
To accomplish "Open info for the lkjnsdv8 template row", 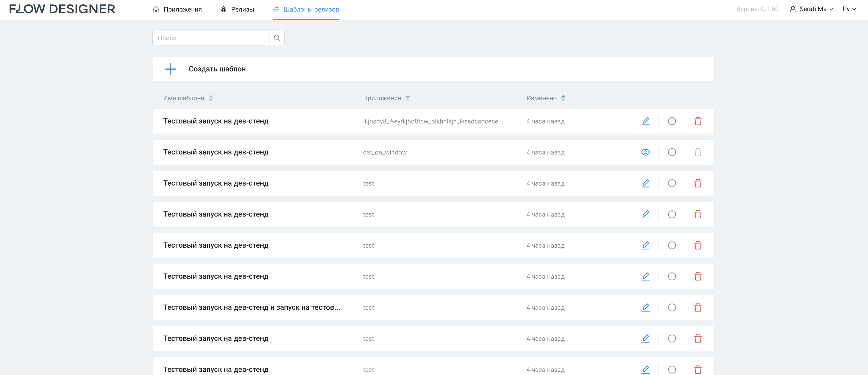I will click(x=672, y=121).
